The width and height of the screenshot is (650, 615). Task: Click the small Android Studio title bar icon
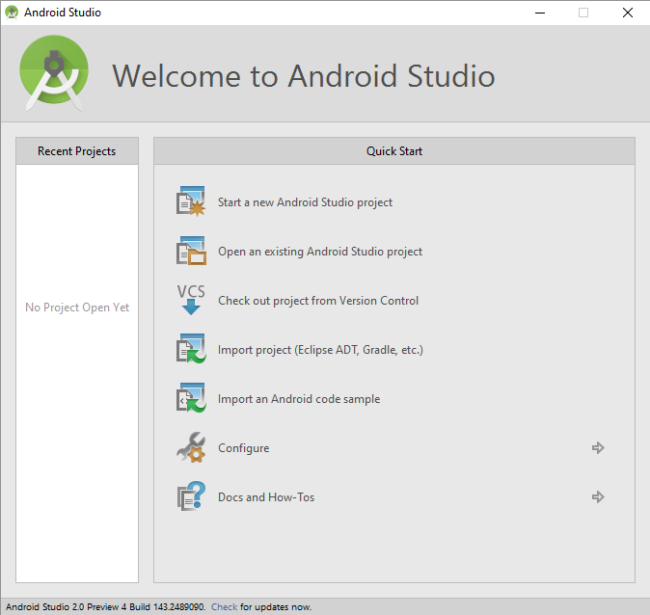(x=11, y=13)
